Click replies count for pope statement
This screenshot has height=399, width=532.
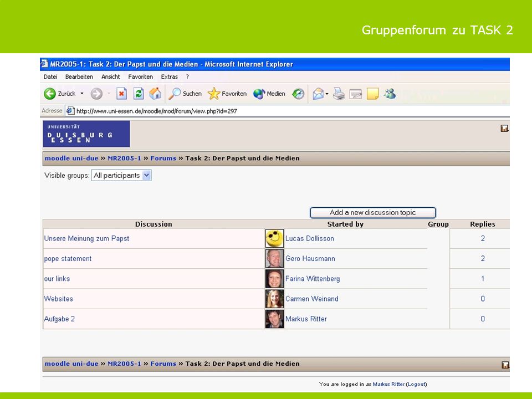[x=483, y=259]
